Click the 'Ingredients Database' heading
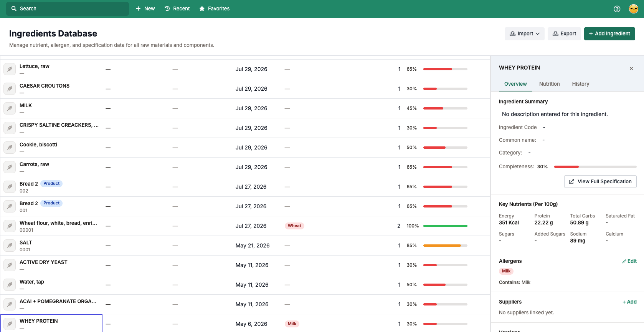The image size is (644, 332). click(53, 33)
